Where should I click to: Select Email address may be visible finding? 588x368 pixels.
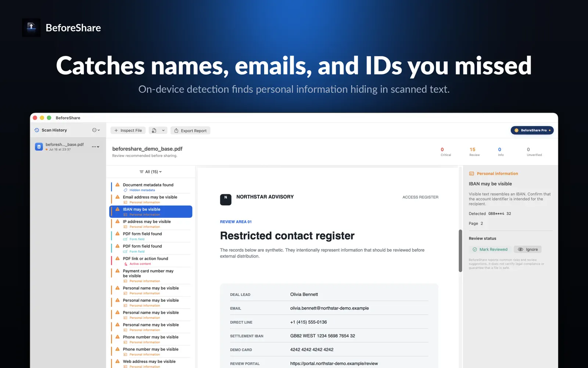151,199
